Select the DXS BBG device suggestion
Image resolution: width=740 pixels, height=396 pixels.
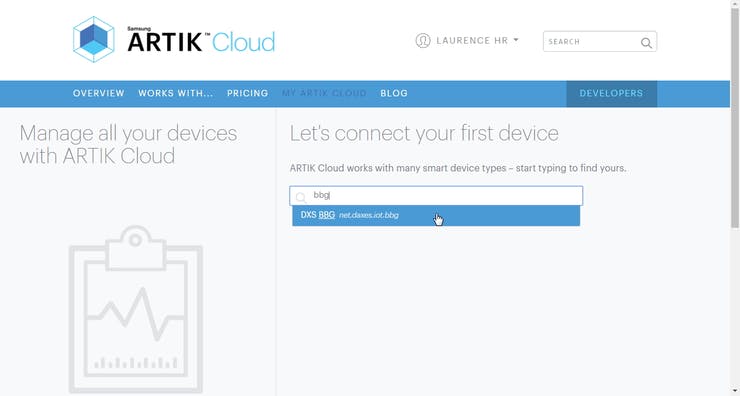click(x=436, y=215)
